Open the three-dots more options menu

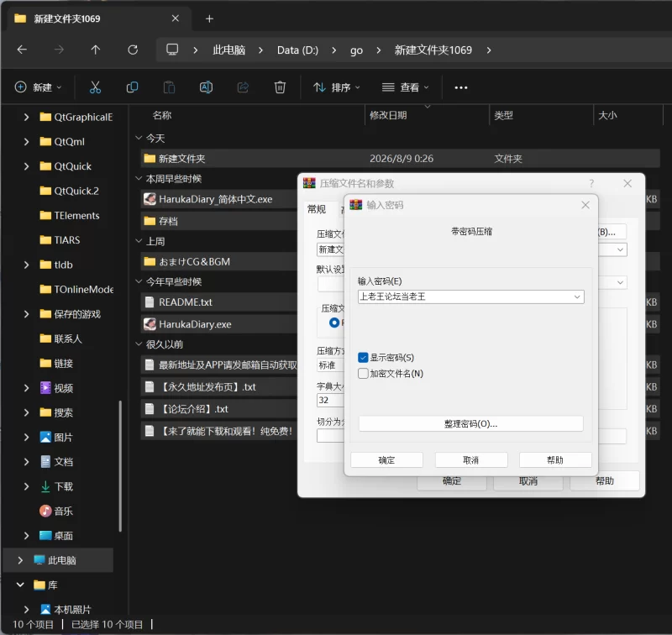(461, 87)
